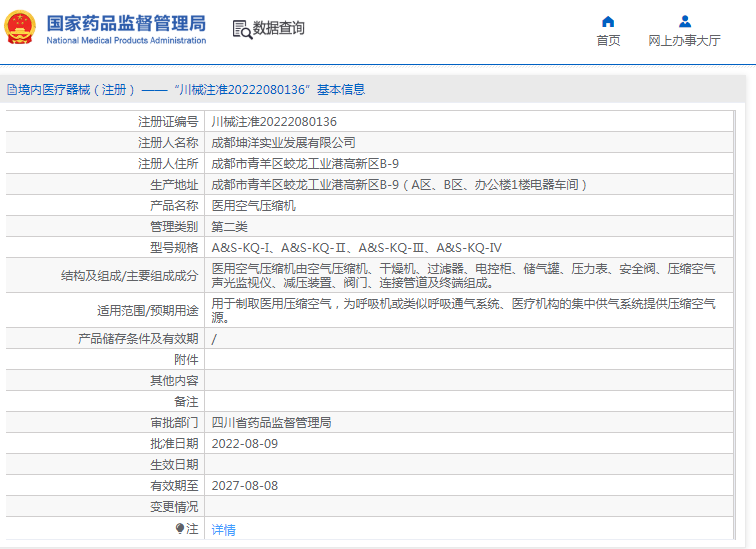The height and width of the screenshot is (549, 756).
Task: Click the National Medical Products Administration emblem logo
Action: pos(21,29)
